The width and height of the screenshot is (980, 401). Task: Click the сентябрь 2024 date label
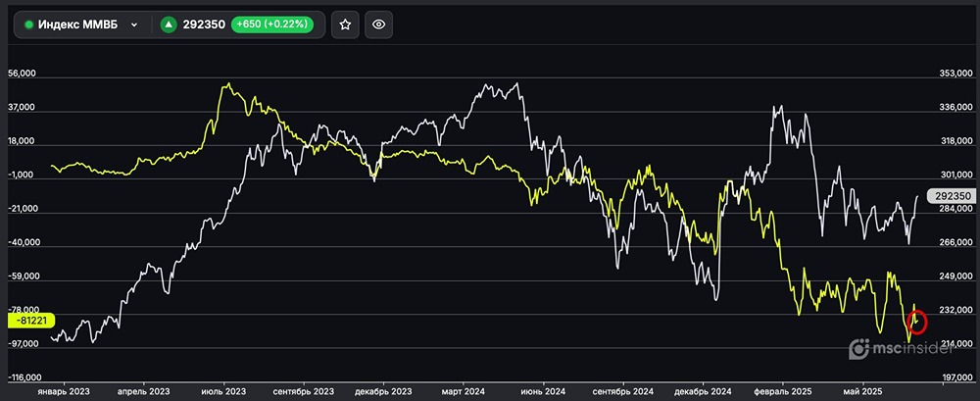[x=622, y=391]
